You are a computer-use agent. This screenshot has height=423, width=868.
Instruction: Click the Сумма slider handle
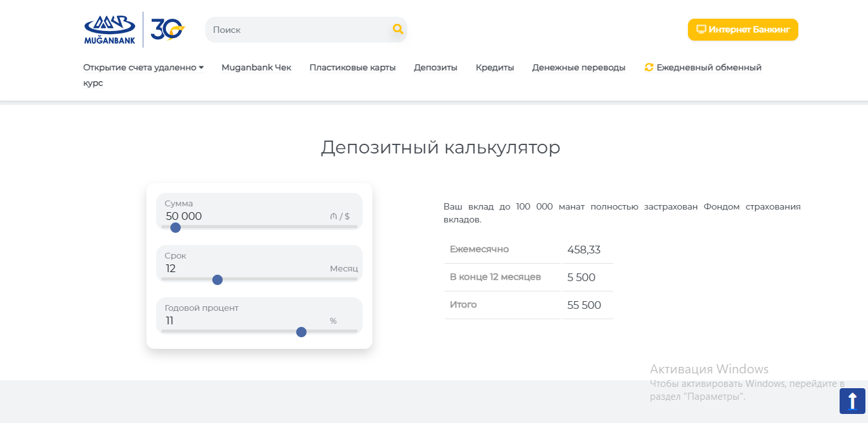tap(175, 228)
